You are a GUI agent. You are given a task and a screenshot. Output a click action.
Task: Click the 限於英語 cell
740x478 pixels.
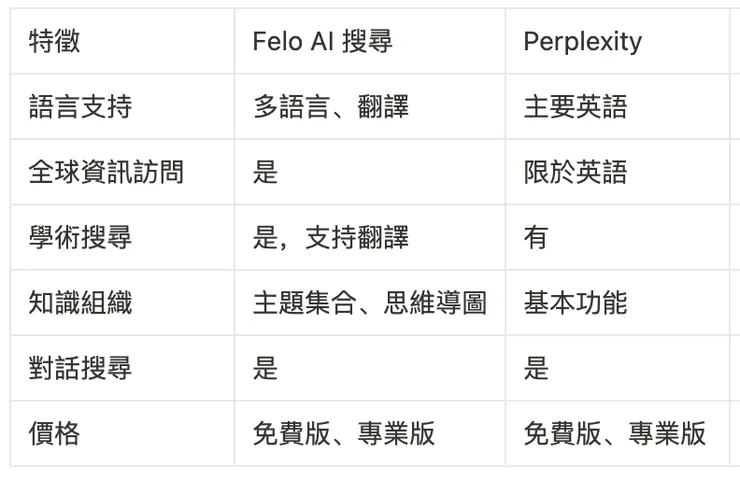pos(575,172)
